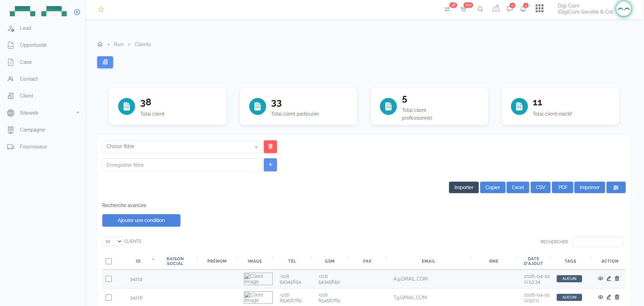Click Ajouter une condition button

coord(141,220)
